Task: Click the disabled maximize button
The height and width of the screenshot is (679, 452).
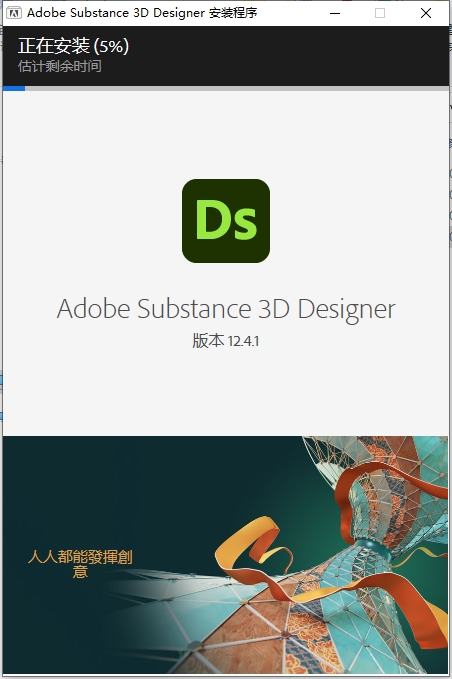Action: pyautogui.click(x=380, y=13)
